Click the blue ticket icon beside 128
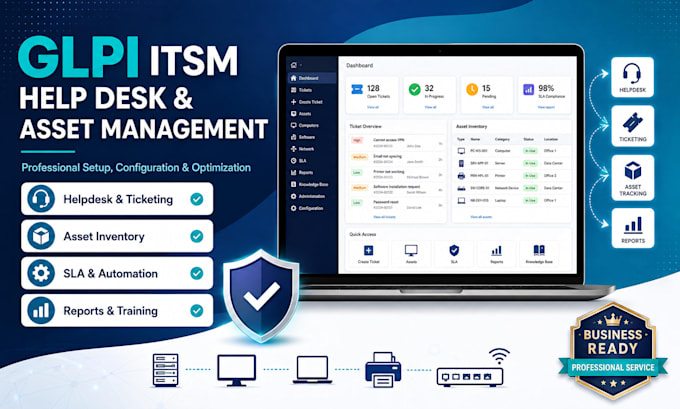 (x=357, y=89)
